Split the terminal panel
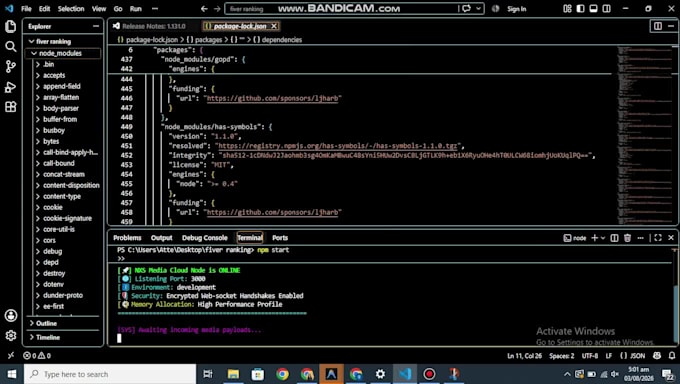The height and width of the screenshot is (384, 680). click(x=614, y=238)
